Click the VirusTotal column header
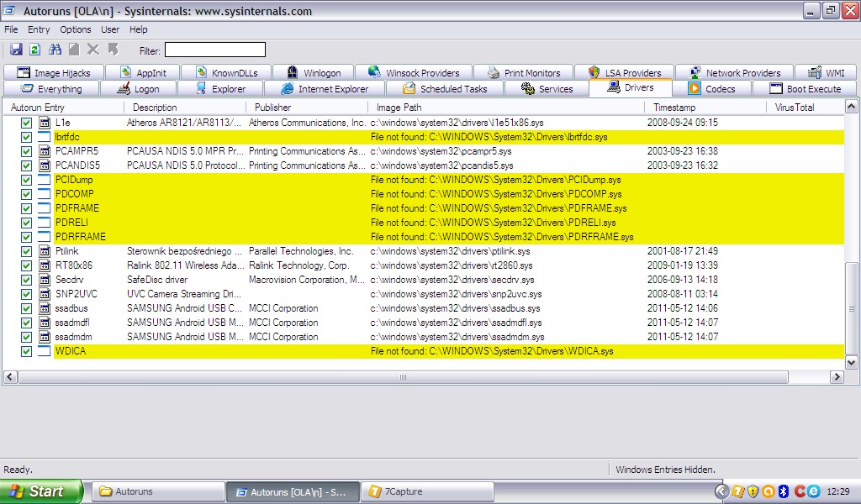The width and height of the screenshot is (861, 504). [x=805, y=108]
